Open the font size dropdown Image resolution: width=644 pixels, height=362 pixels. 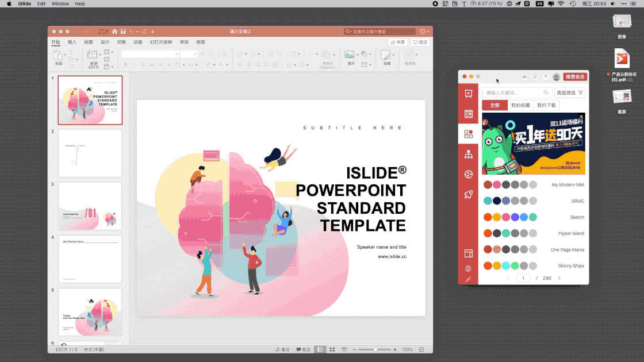pyautogui.click(x=195, y=54)
